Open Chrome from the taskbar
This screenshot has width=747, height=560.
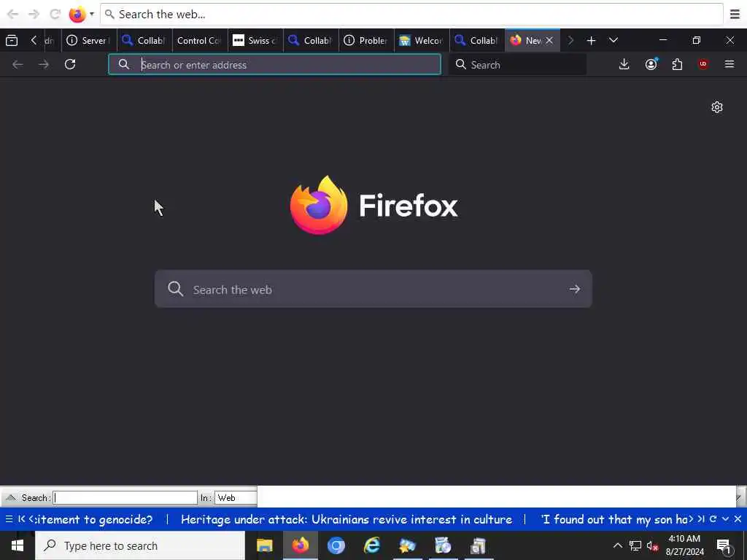pos(336,545)
